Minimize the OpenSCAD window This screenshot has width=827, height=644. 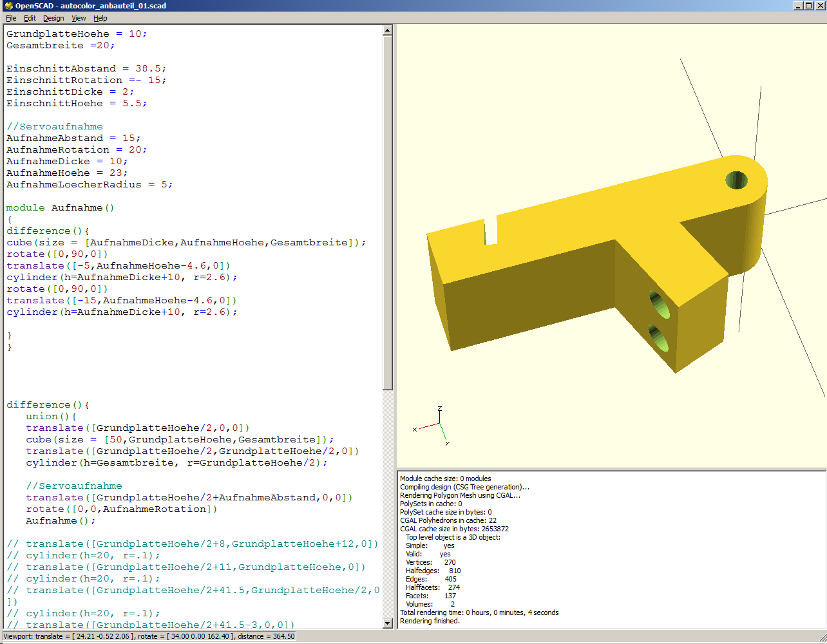(798, 6)
